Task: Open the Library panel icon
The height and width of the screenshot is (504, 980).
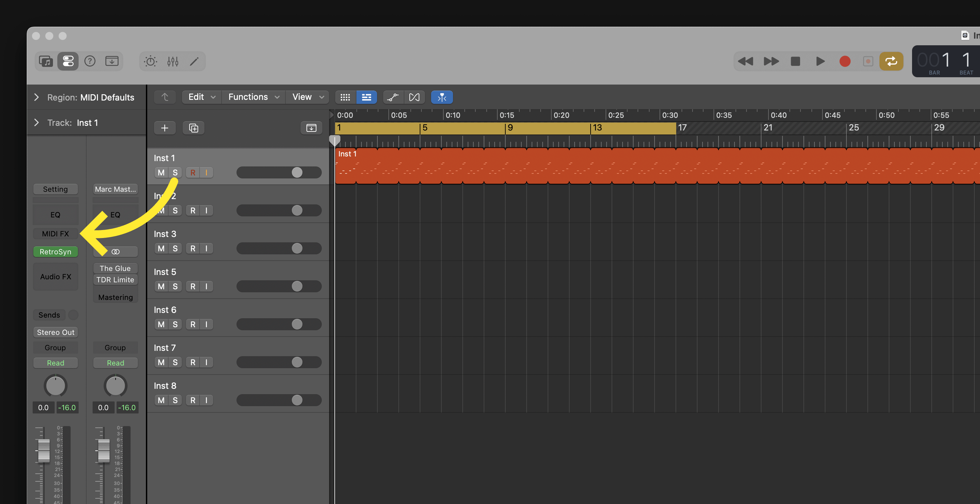Action: 46,61
